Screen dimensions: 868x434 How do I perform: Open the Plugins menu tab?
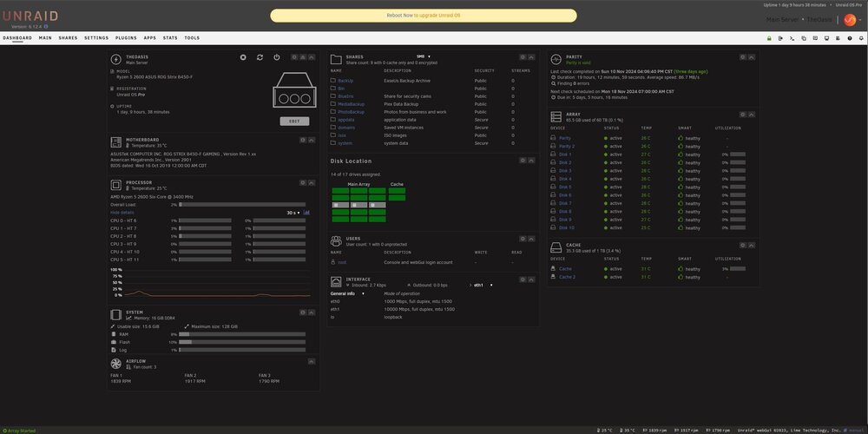pos(126,38)
